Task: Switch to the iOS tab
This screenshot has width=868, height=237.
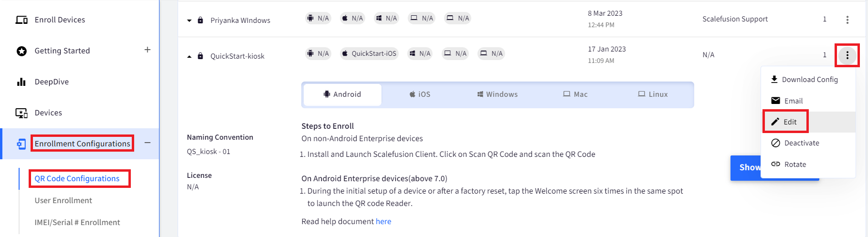Action: (x=420, y=94)
